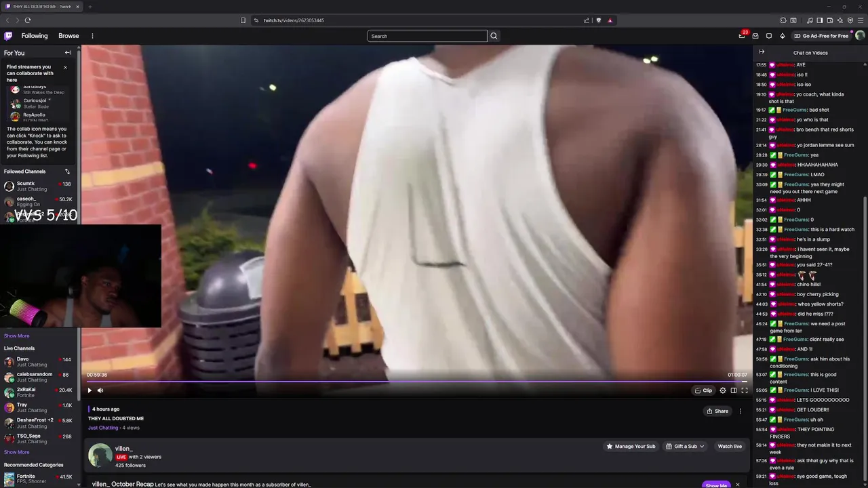Create a Clip of the video
The height and width of the screenshot is (488, 868).
point(703,390)
